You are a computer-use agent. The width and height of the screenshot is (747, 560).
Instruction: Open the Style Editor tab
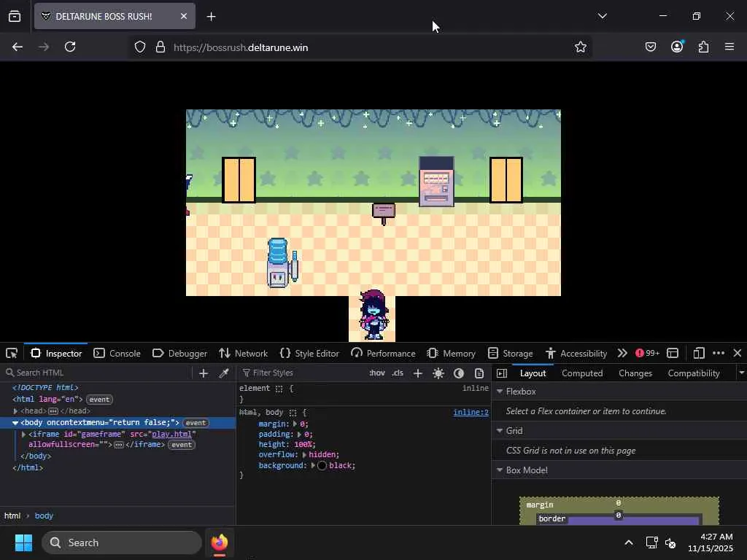coord(309,354)
